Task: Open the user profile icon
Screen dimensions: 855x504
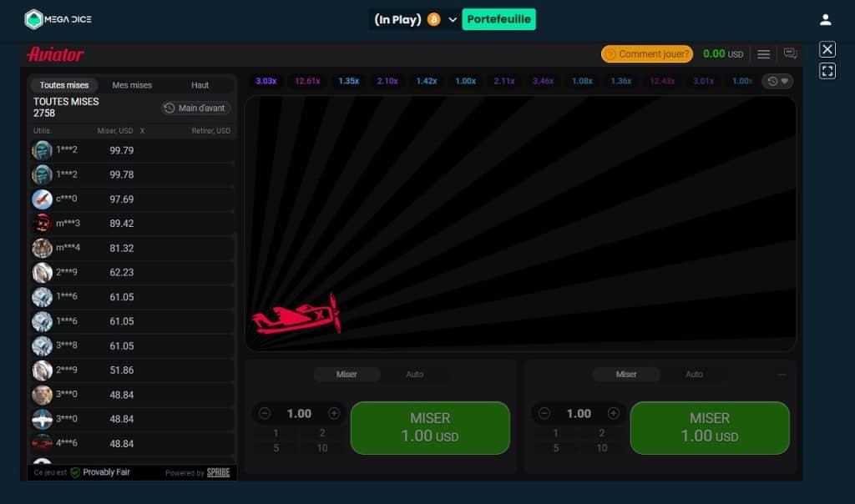Action: click(825, 19)
